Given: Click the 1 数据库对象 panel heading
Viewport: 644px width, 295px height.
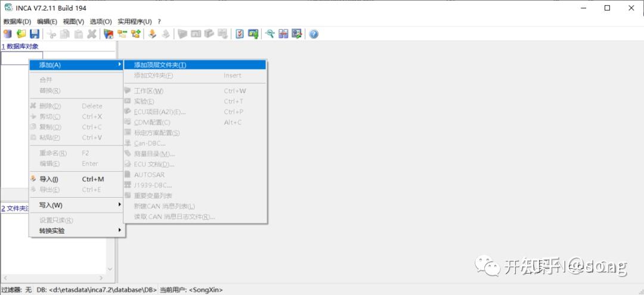Looking at the screenshot, I should tap(20, 46).
